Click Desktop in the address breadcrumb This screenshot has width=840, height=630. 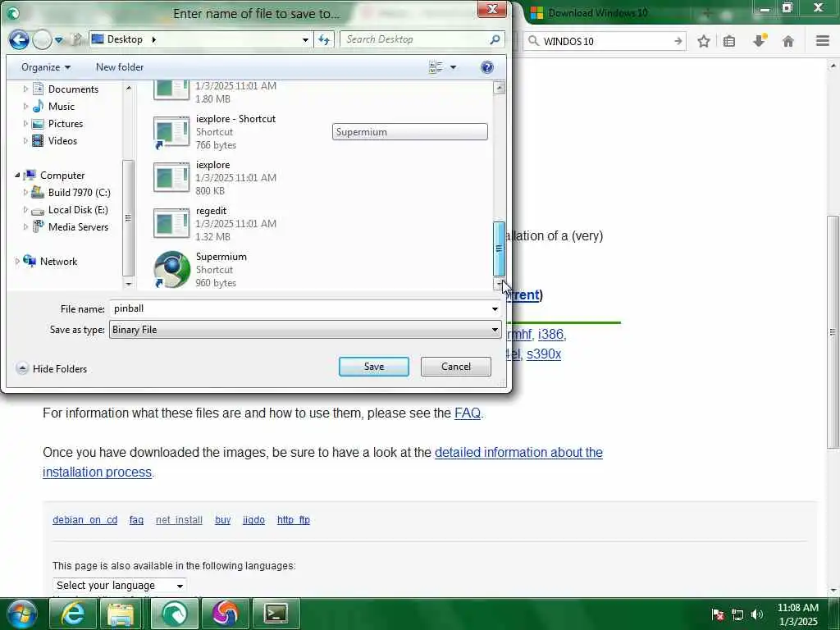pos(125,39)
